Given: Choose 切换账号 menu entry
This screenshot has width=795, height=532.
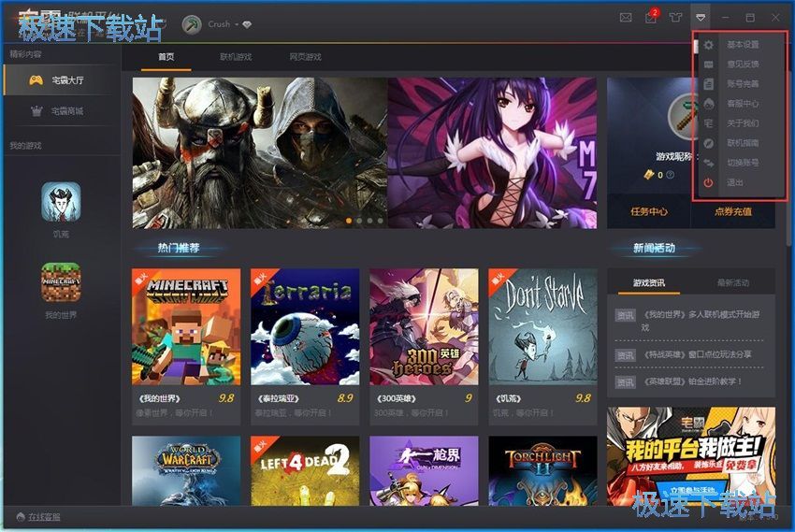Looking at the screenshot, I should click(x=743, y=163).
